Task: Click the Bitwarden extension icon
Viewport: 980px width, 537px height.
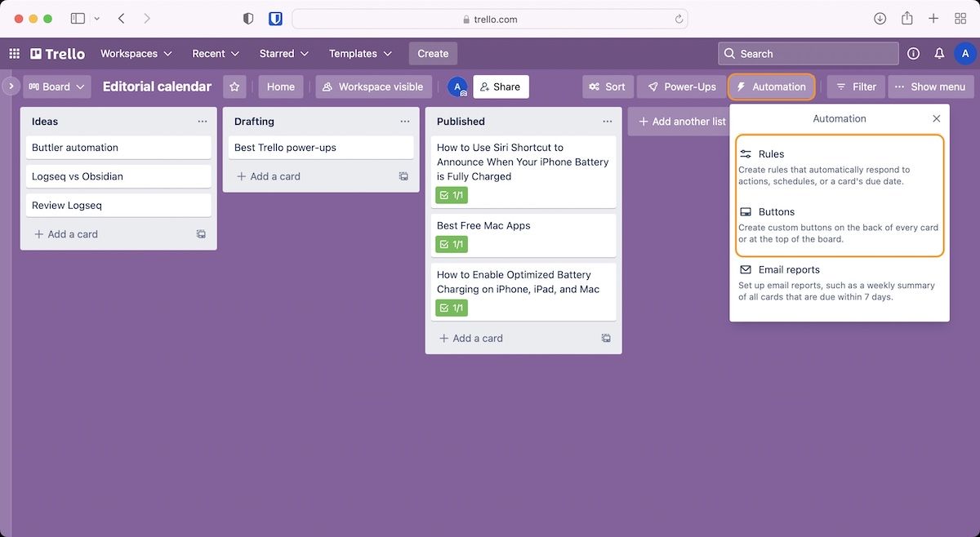Action: pos(275,19)
